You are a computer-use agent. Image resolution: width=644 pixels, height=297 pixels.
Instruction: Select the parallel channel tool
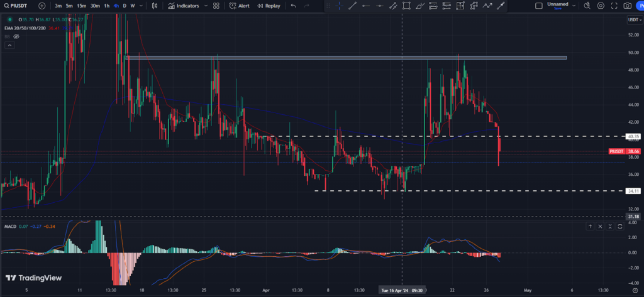pos(392,6)
